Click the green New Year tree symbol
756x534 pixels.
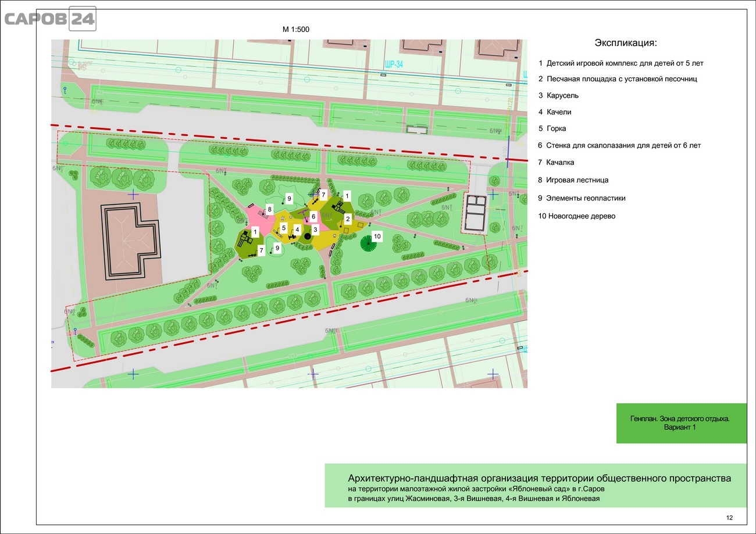tap(368, 243)
